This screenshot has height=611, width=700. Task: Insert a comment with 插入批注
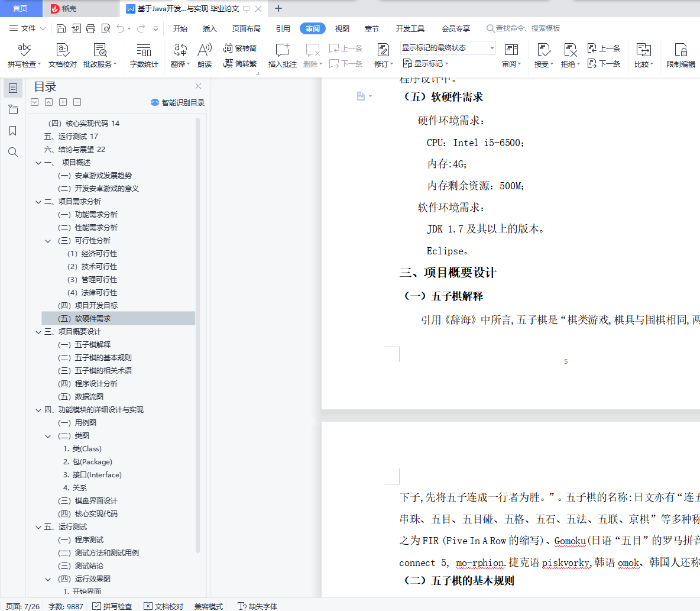point(282,56)
